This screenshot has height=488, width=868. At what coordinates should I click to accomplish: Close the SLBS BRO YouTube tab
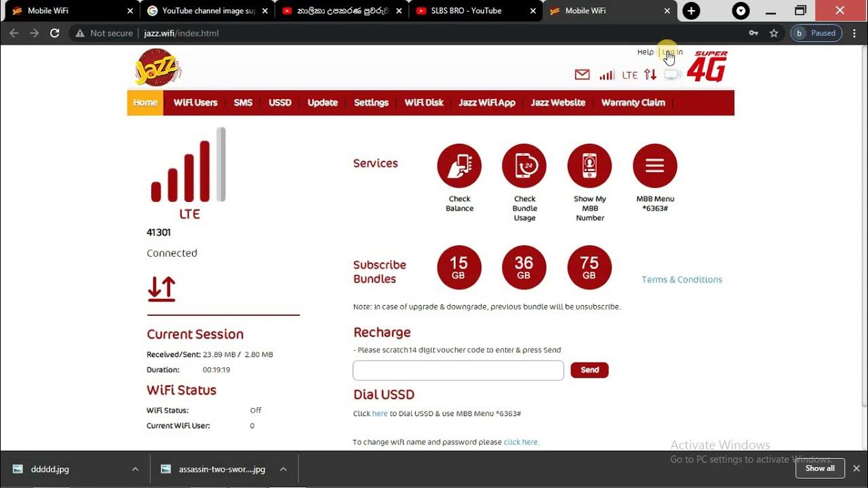pos(534,11)
